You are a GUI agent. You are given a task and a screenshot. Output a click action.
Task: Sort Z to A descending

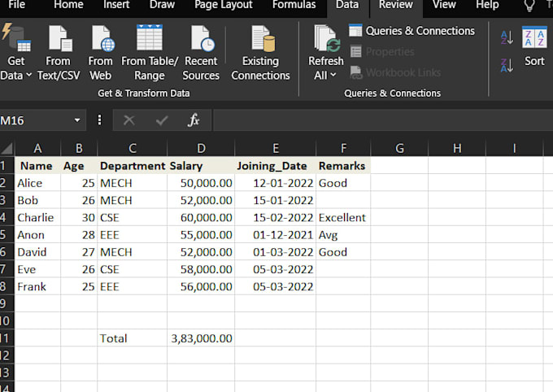507,65
